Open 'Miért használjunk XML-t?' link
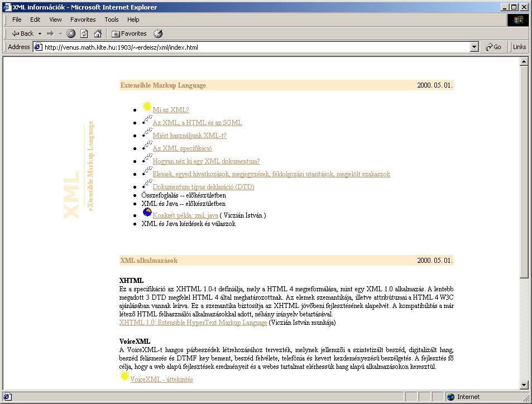The height and width of the screenshot is (404, 532). coord(189,136)
